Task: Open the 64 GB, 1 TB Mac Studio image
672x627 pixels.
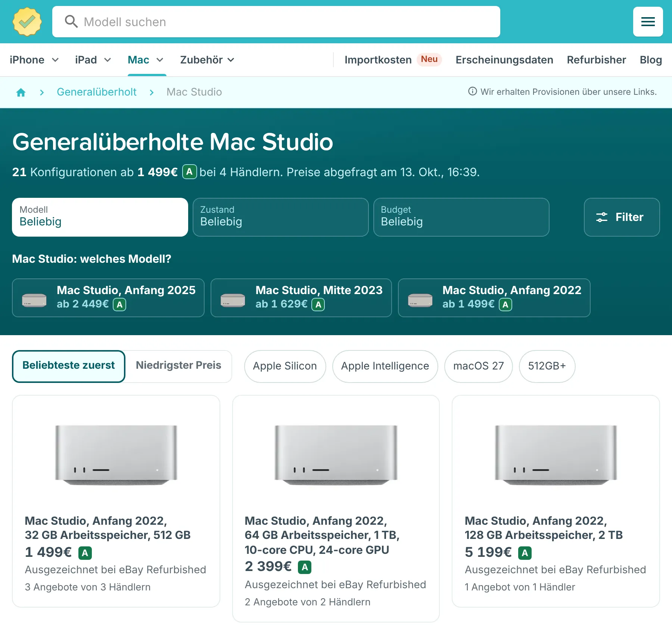Action: point(336,455)
